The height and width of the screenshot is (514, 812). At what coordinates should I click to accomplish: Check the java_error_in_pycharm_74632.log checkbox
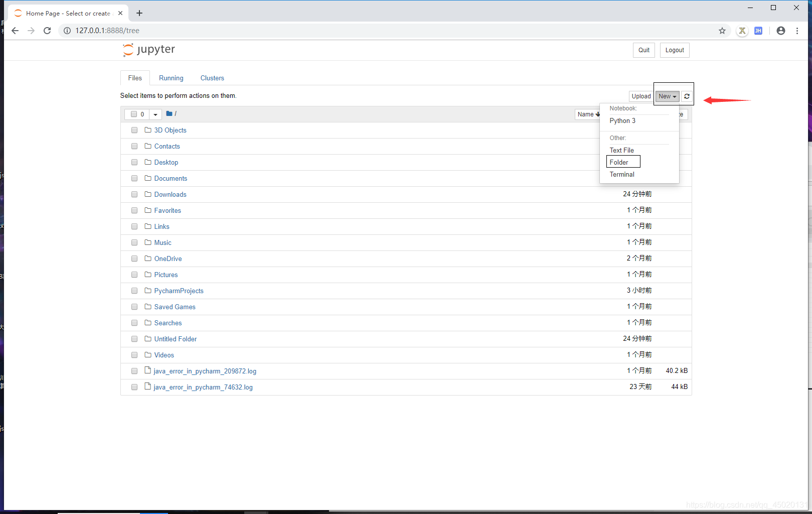(134, 387)
